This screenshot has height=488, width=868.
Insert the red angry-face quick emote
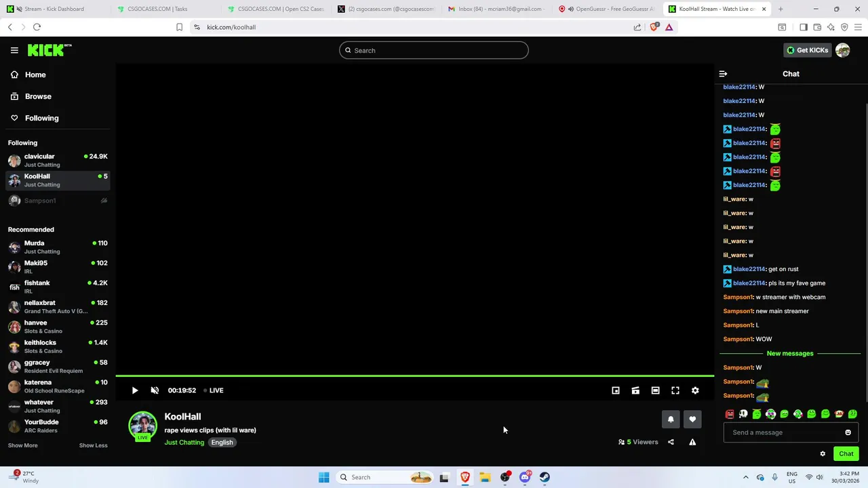(730, 414)
